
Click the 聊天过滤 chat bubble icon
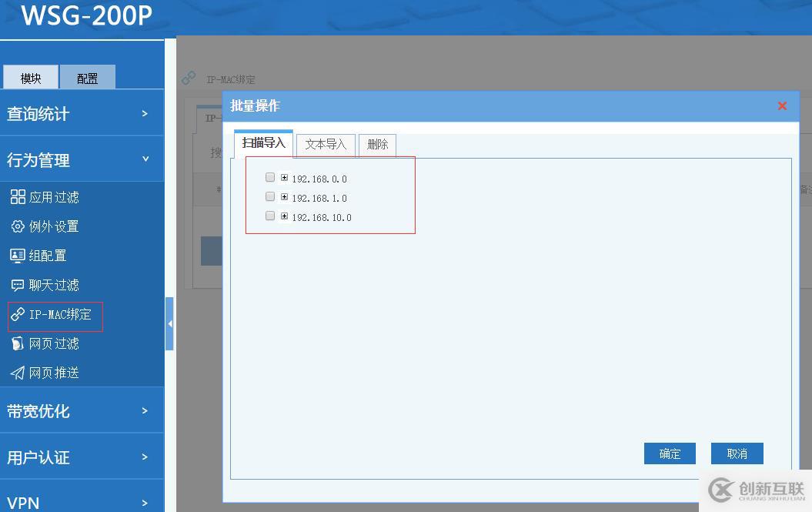(x=18, y=285)
